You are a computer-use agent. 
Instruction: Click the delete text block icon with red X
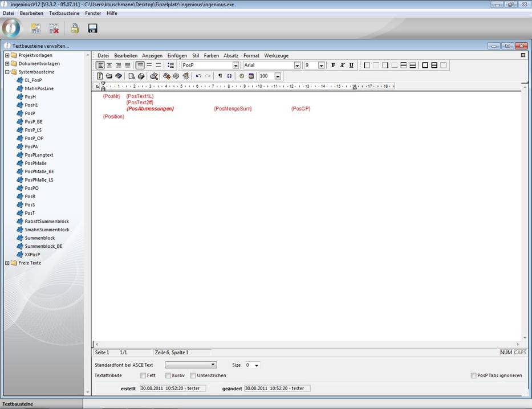pyautogui.click(x=54, y=28)
